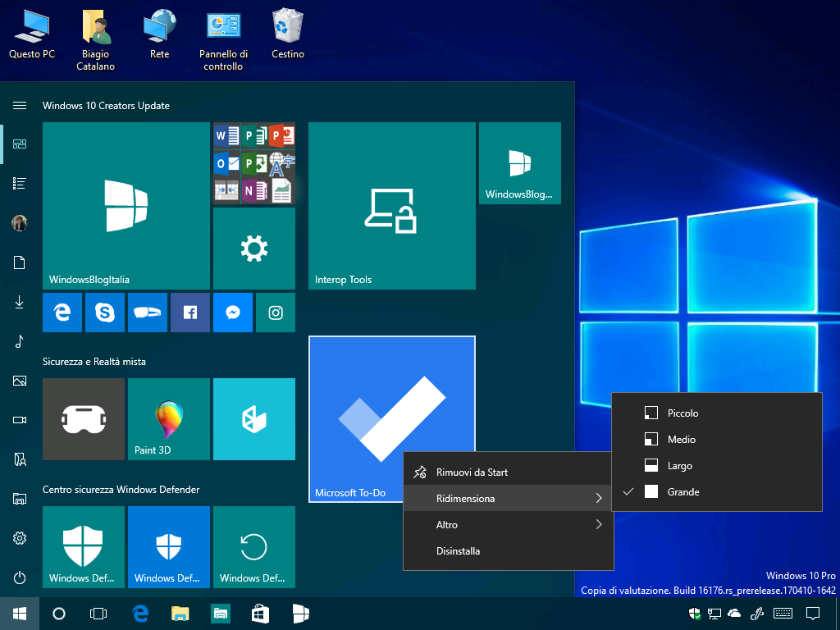
Task: Open File Explorer from the taskbar
Action: [x=180, y=614]
